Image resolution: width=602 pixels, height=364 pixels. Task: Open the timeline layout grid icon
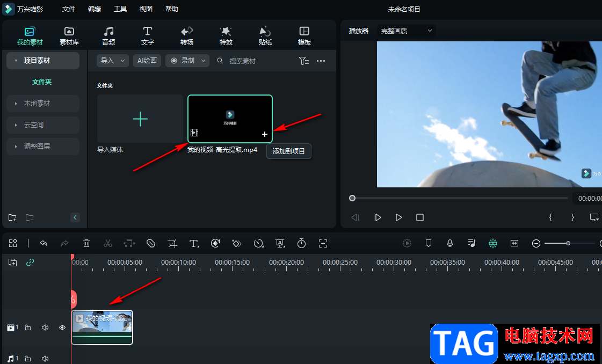13,243
